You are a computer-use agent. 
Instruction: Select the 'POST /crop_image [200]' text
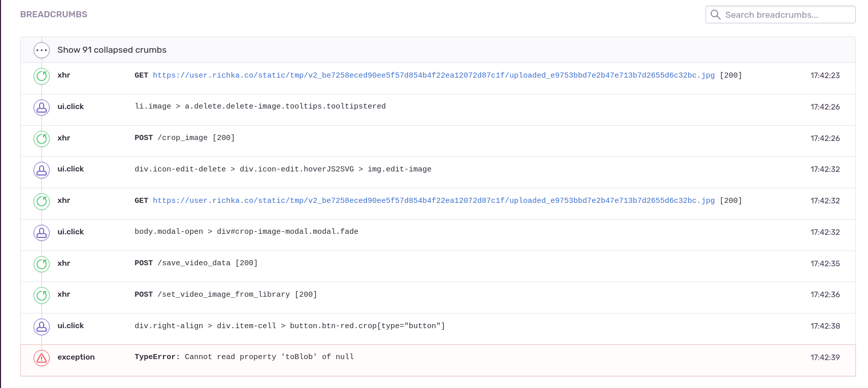click(x=185, y=137)
